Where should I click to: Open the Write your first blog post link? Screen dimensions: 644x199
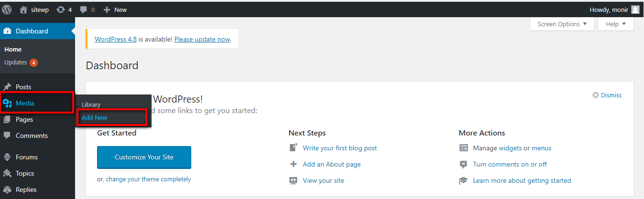tap(340, 148)
